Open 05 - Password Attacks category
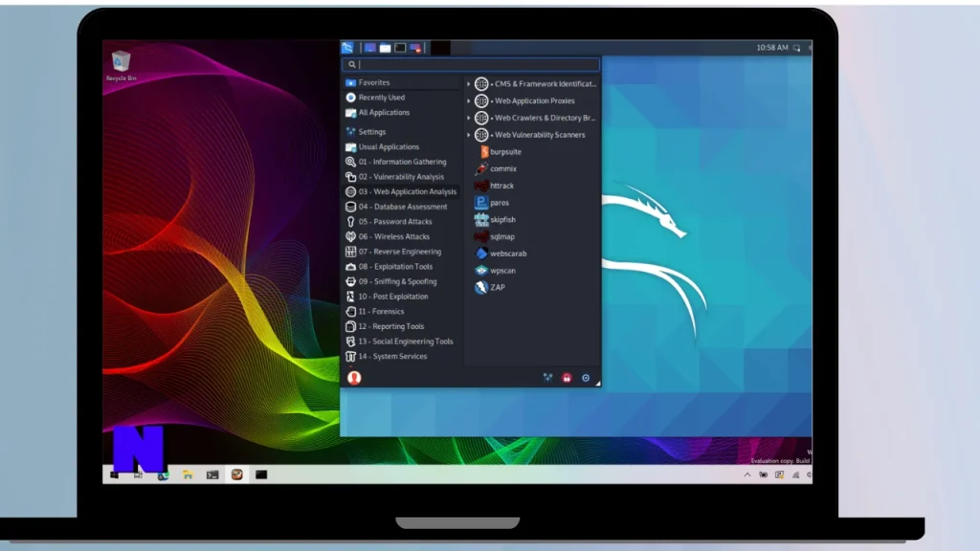 [x=401, y=222]
